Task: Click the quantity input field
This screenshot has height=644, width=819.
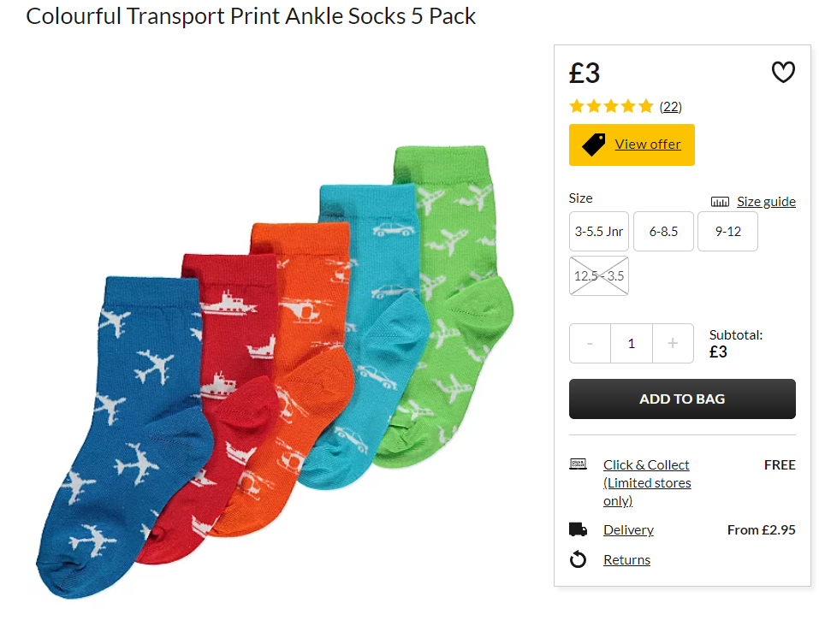Action: [x=632, y=344]
